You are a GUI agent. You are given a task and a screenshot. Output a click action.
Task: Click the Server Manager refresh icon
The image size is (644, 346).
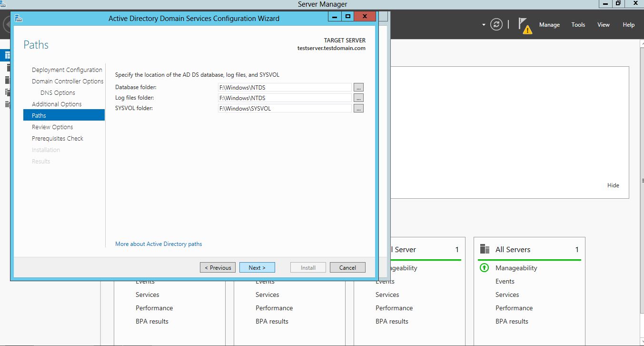click(x=496, y=25)
